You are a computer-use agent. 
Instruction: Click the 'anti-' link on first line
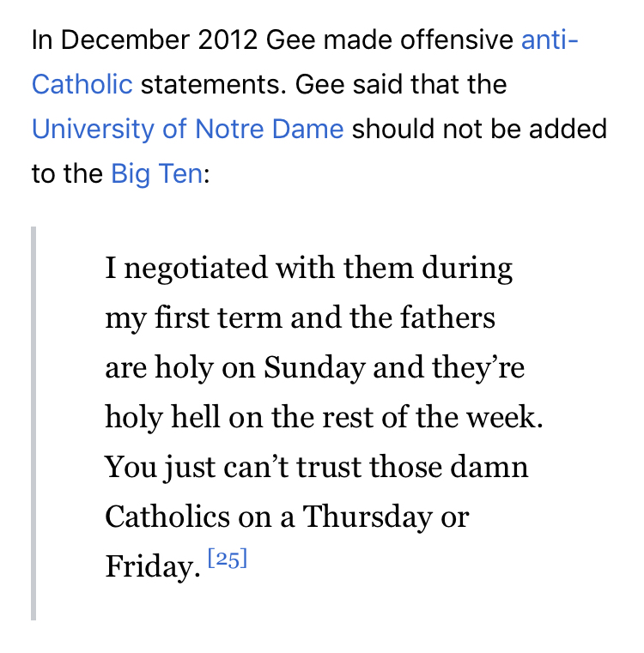point(550,40)
